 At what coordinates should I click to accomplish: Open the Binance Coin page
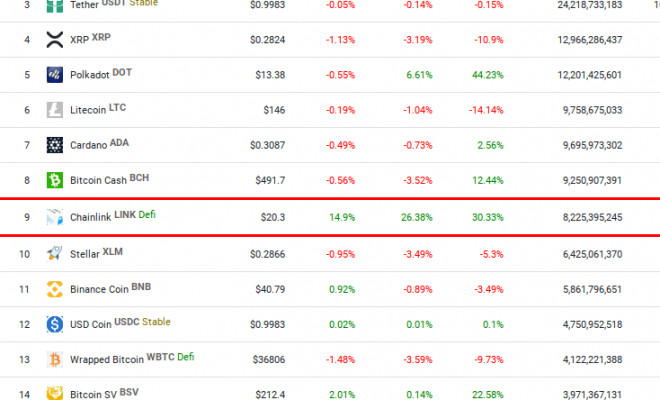(99, 289)
